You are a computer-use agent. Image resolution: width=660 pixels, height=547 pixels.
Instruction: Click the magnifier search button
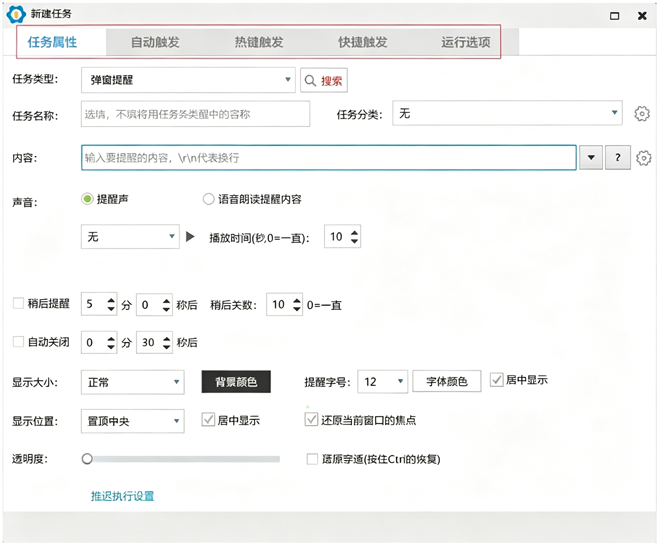tap(324, 80)
